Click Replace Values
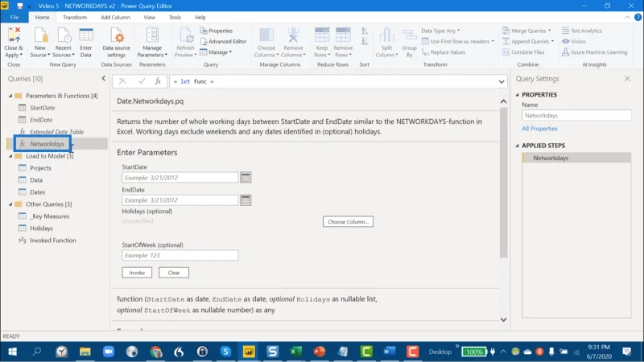The width and height of the screenshot is (644, 362). (x=444, y=52)
